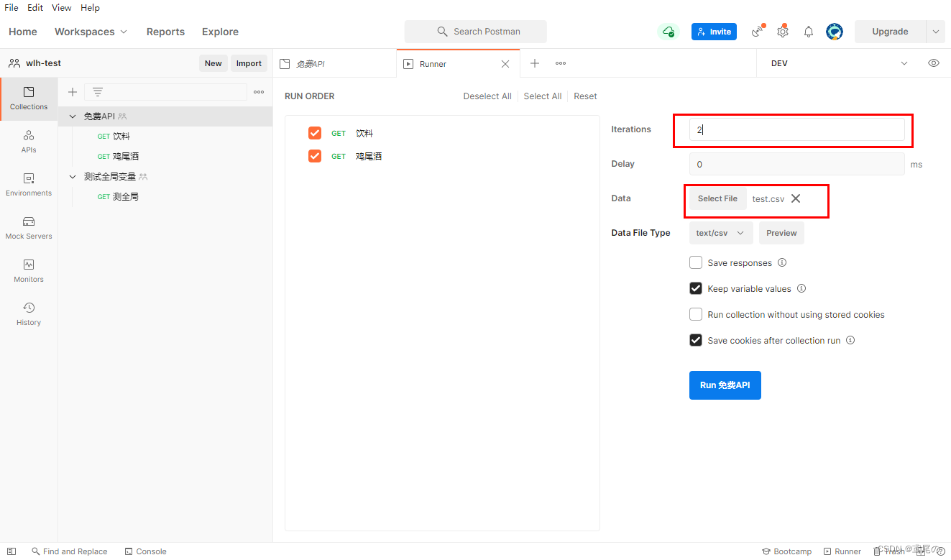Open the satellite capture requests icon

coord(757,32)
